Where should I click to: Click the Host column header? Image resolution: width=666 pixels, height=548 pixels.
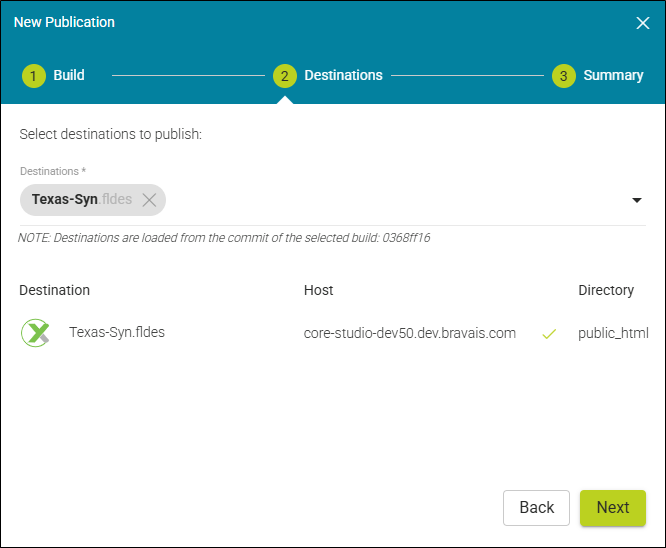click(318, 290)
